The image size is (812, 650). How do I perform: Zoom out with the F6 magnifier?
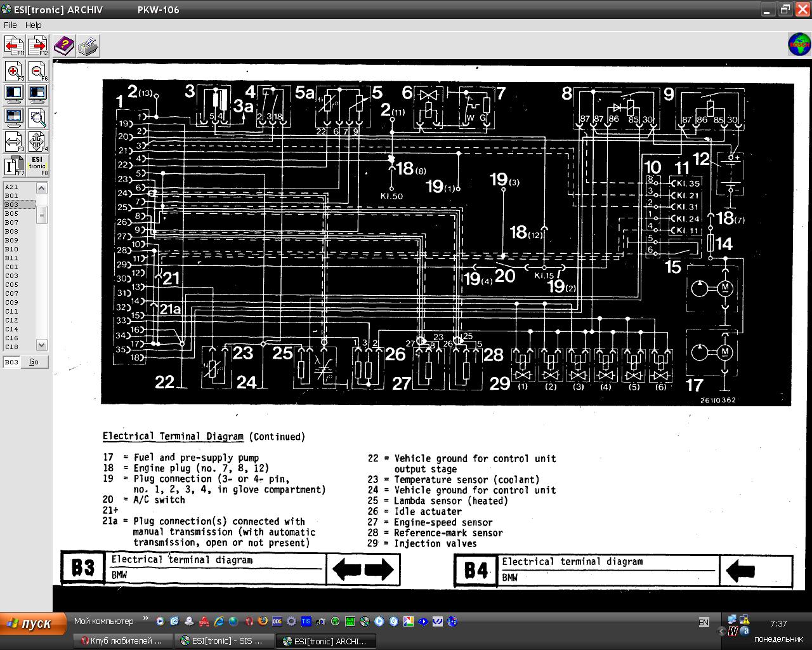point(37,71)
